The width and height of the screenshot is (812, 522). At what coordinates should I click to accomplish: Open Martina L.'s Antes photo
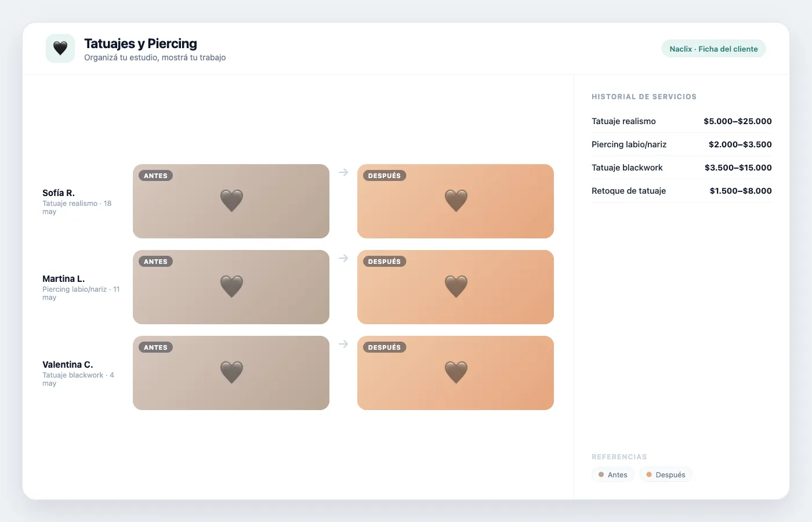(x=231, y=287)
